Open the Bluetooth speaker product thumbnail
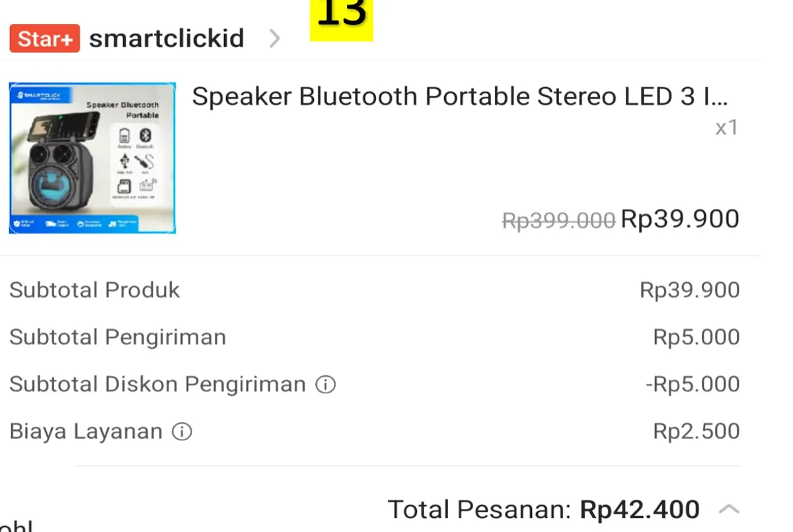Viewport: 793px width, 532px height. [93, 158]
